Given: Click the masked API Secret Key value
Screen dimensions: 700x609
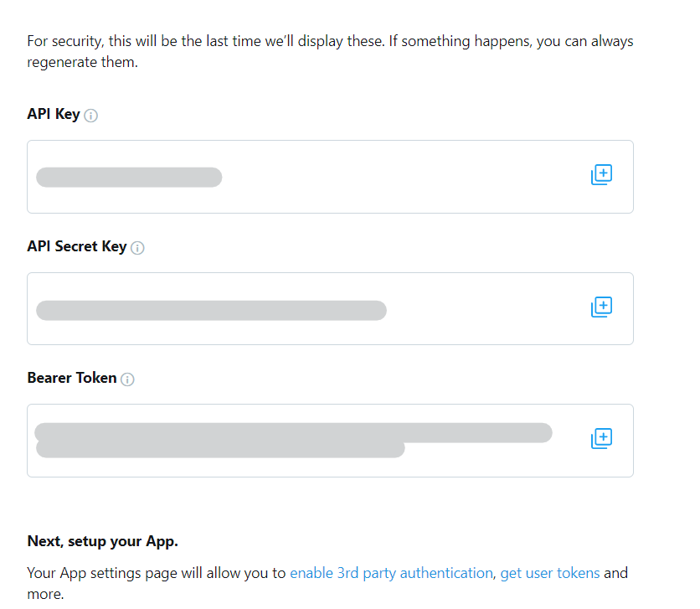Looking at the screenshot, I should point(211,310).
